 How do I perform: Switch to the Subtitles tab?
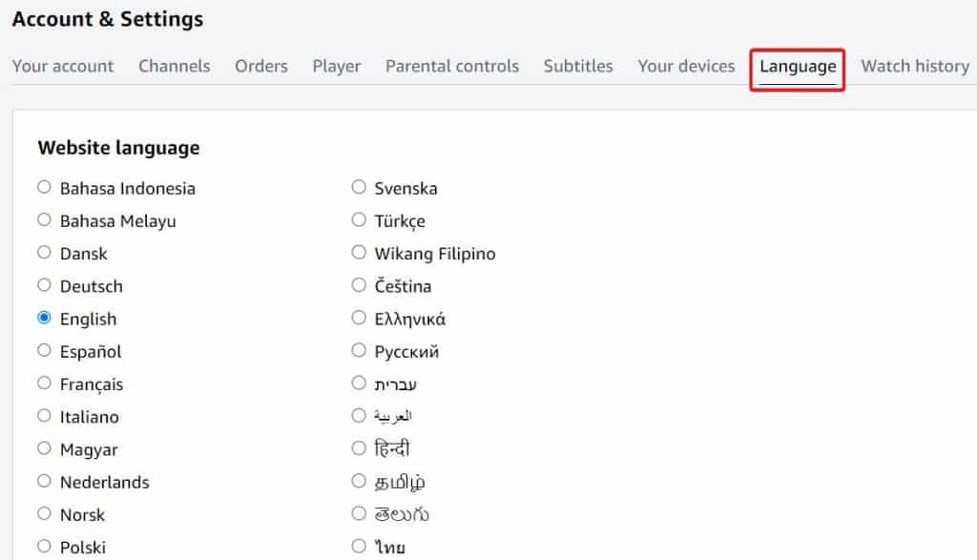(577, 66)
